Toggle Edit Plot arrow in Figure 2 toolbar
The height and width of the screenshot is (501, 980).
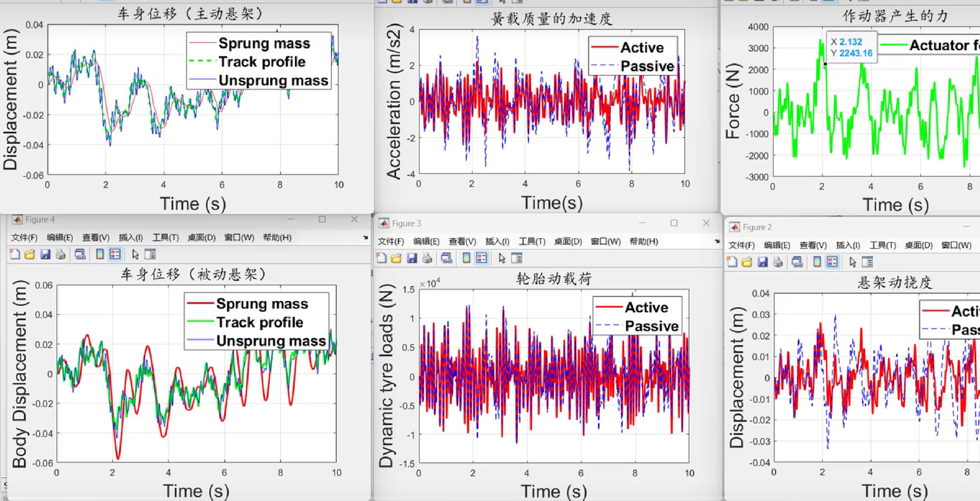[x=853, y=262]
